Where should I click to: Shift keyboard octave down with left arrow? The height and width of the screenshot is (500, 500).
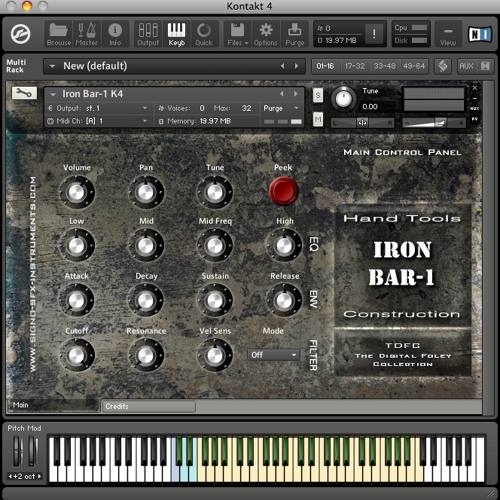pyautogui.click(x=10, y=476)
